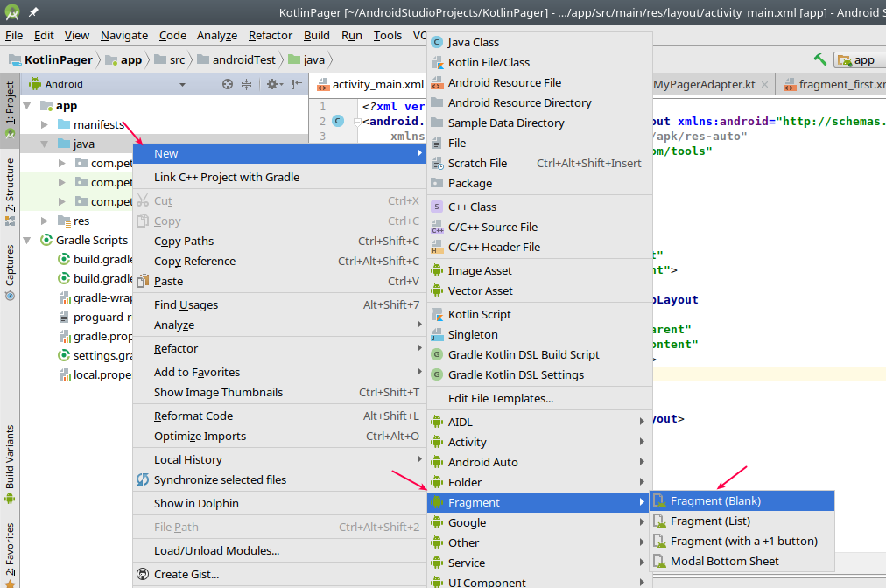Open the Build Variants side panel
The height and width of the screenshot is (588, 886).
10,457
